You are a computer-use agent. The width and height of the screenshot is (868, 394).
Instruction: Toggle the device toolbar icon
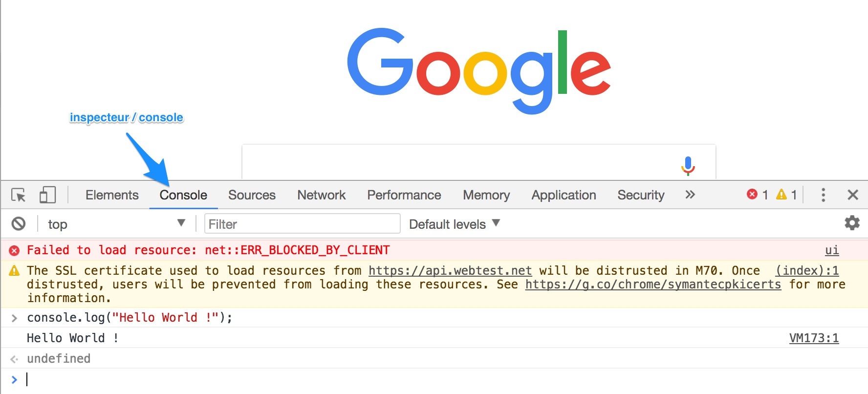click(47, 195)
